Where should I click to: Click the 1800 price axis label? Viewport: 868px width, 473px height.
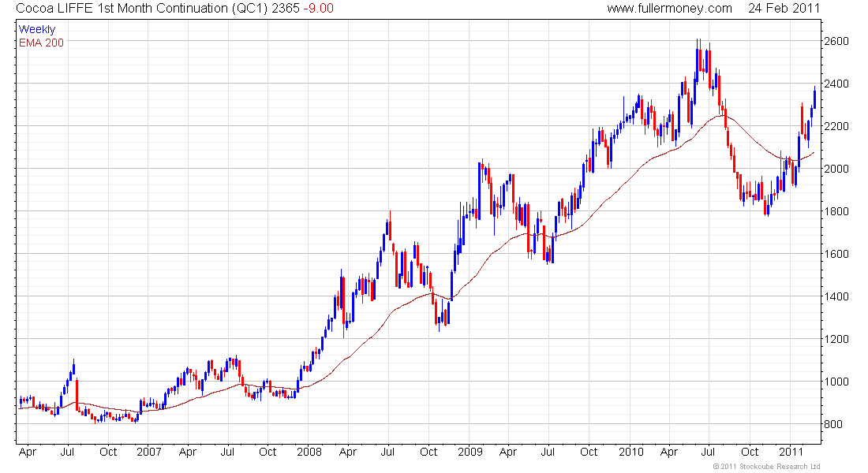836,211
